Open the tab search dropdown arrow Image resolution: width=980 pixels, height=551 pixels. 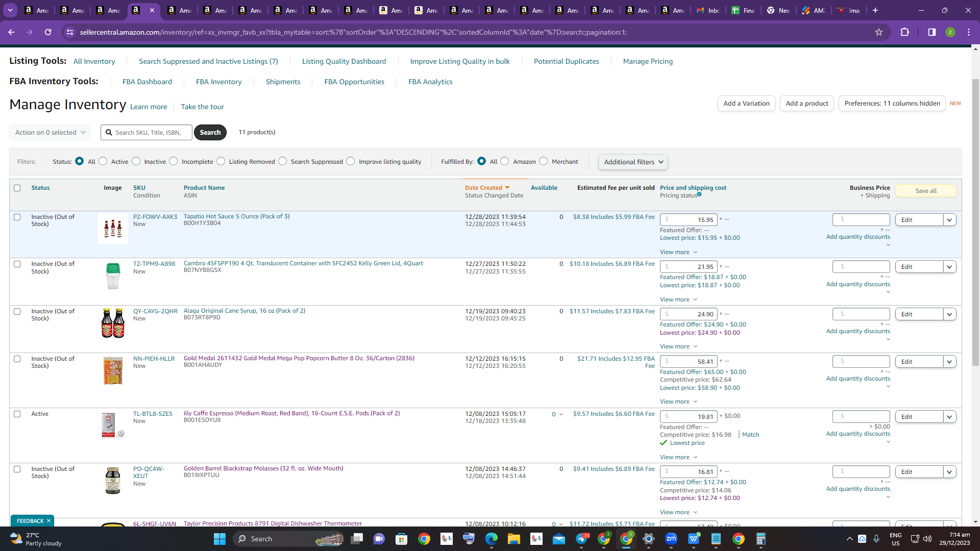[x=10, y=10]
